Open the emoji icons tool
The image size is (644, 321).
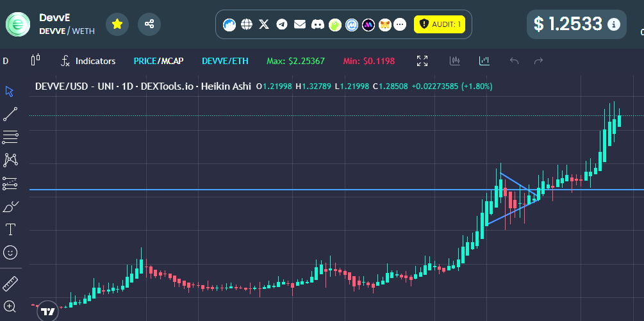10,252
